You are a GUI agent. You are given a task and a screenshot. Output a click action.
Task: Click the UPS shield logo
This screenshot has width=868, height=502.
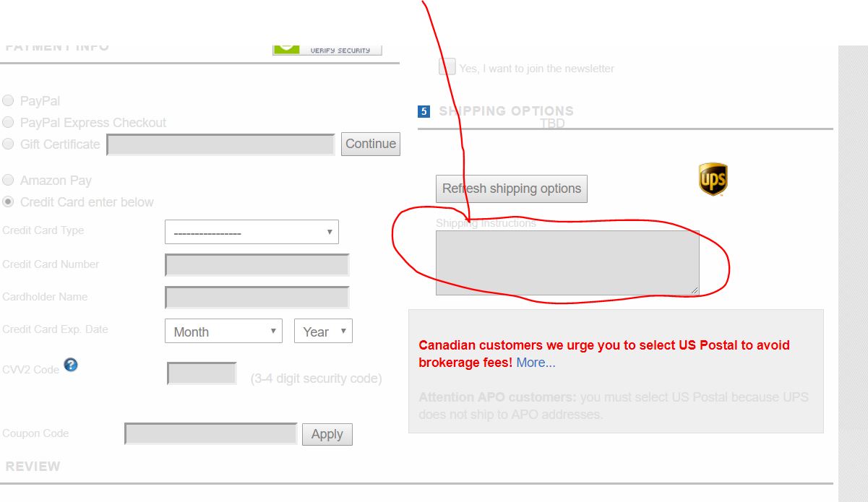coord(713,179)
